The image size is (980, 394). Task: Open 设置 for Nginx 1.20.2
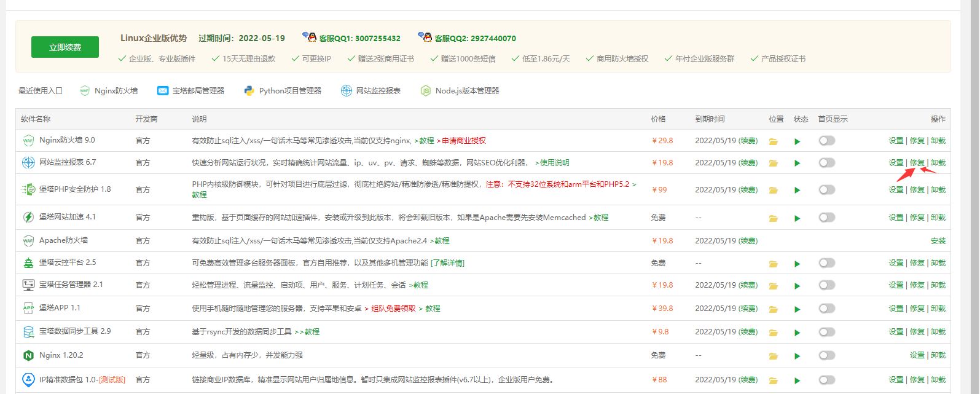click(917, 355)
